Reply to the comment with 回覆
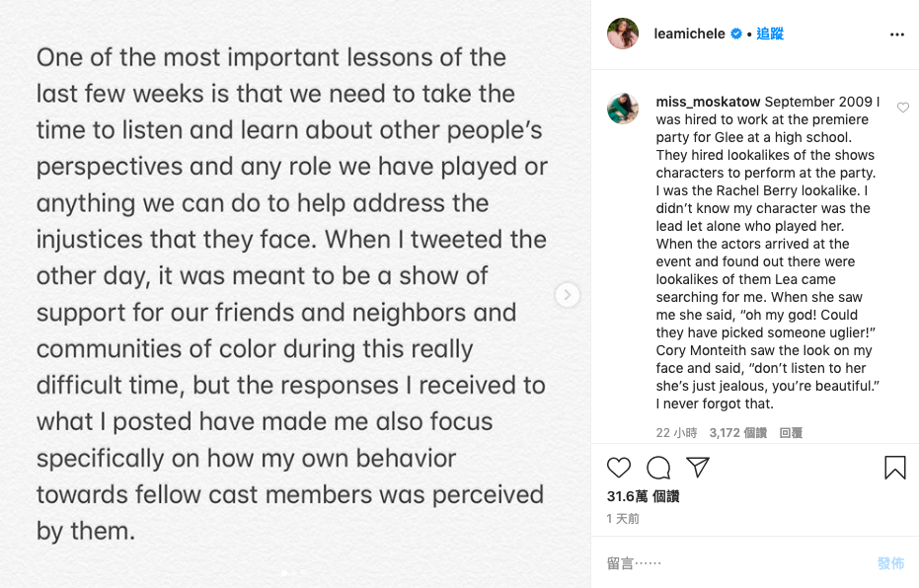Image resolution: width=919 pixels, height=588 pixels. tap(791, 433)
